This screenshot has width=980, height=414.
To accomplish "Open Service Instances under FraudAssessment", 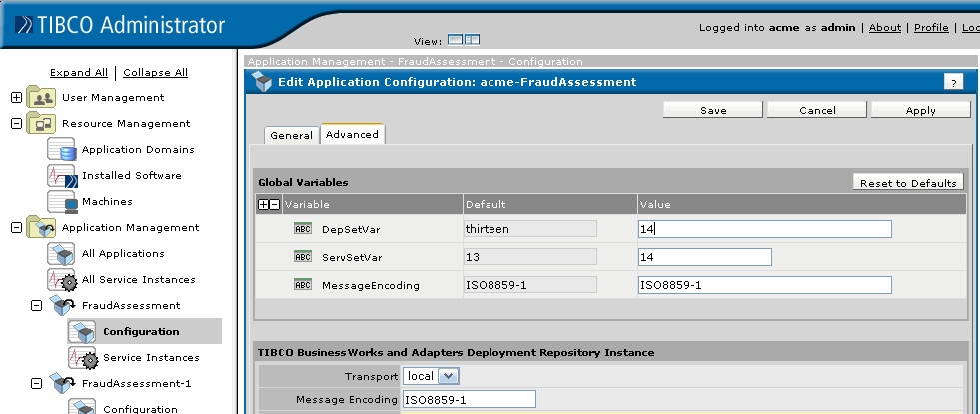I will 151,358.
